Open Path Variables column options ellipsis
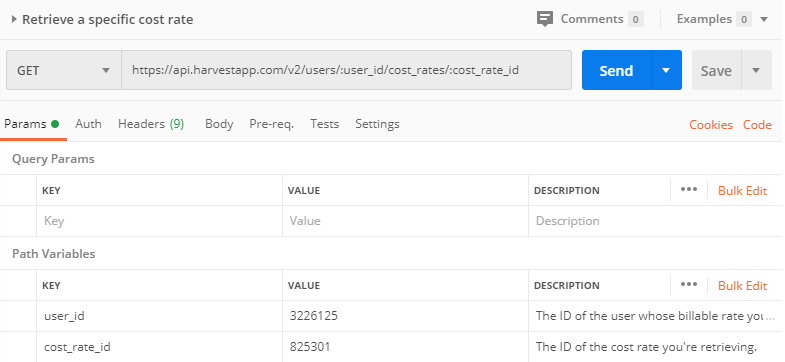This screenshot has height=362, width=785. click(x=689, y=285)
